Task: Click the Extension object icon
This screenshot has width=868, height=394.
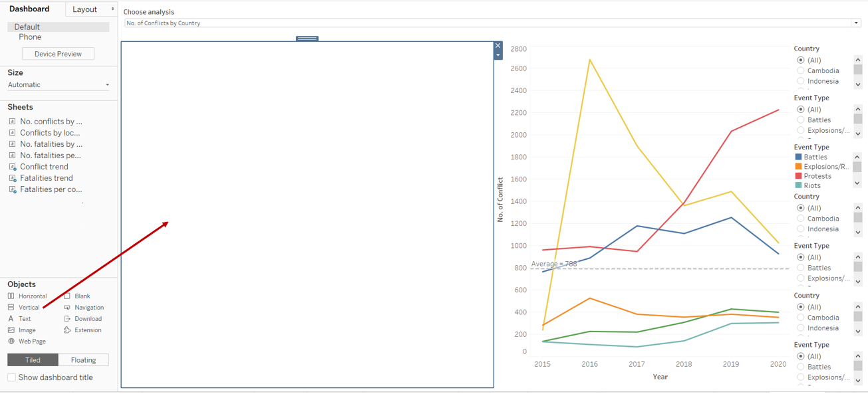Action: click(67, 330)
